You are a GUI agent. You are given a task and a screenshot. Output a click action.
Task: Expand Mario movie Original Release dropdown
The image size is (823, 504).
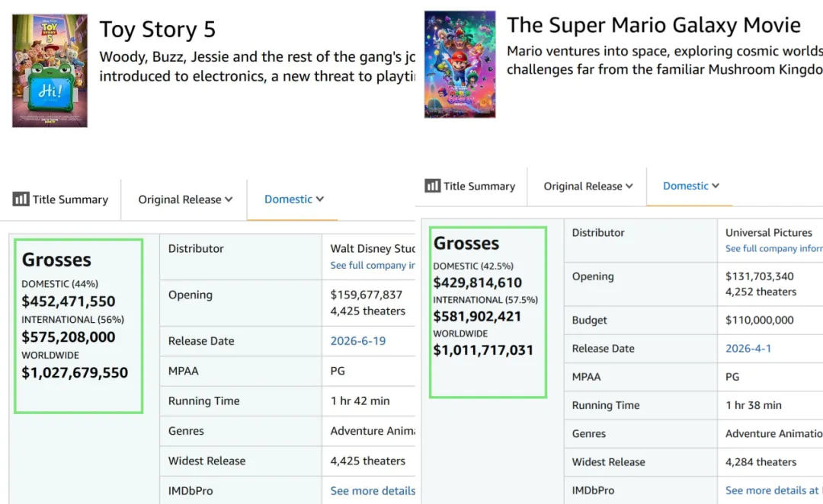[588, 187]
